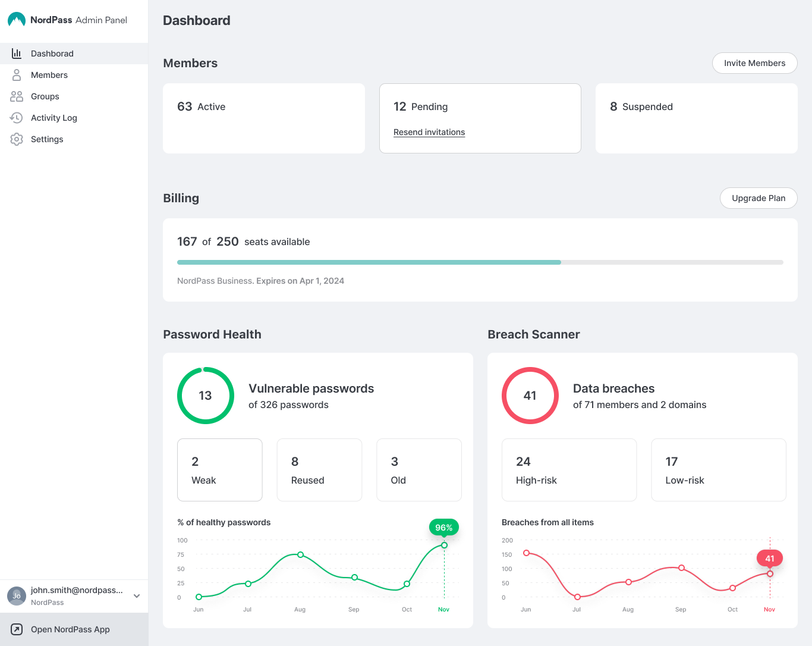Click the Members person icon in sidebar
The height and width of the screenshot is (646, 812).
[17, 75]
